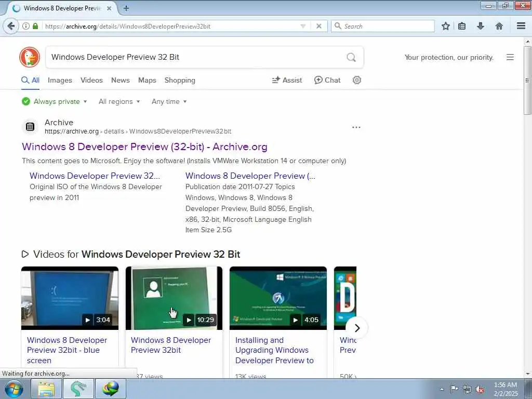Viewport: 532px width, 399px height.
Task: Select the All results tab
Action: (x=30, y=80)
